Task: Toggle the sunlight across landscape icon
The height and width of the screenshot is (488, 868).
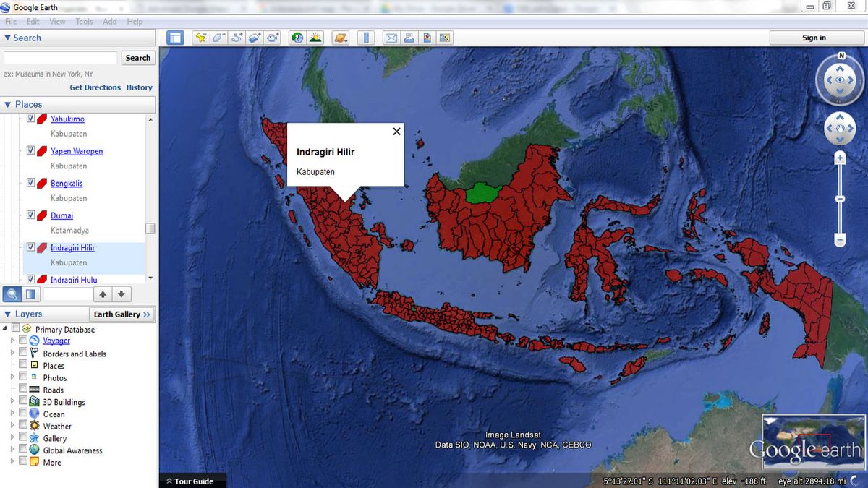Action: tap(315, 38)
